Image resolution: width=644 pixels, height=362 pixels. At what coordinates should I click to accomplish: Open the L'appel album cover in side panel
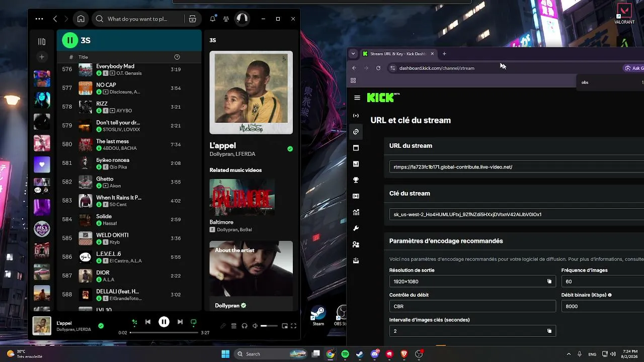(x=251, y=93)
